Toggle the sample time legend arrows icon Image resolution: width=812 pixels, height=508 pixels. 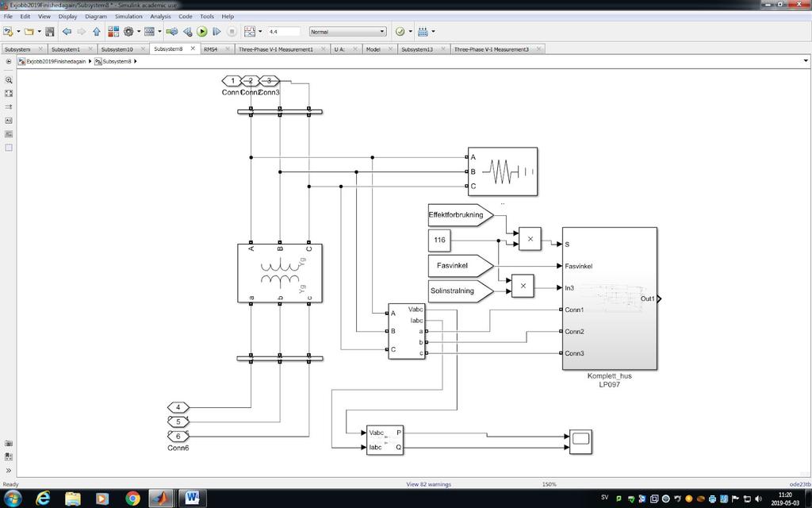8,107
